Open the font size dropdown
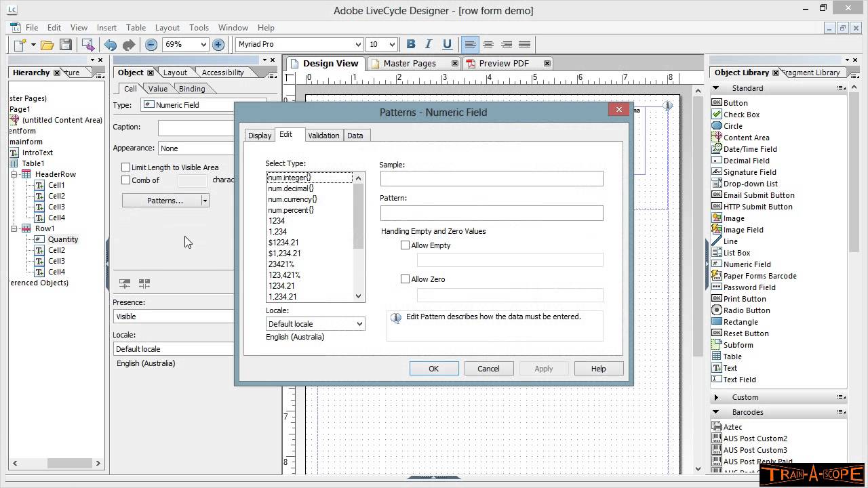868x488 pixels. pyautogui.click(x=391, y=44)
